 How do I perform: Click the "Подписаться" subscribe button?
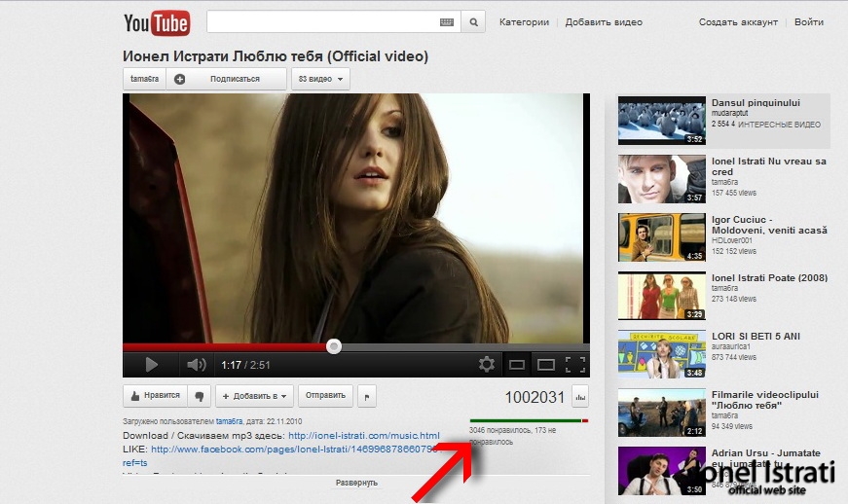[227, 79]
